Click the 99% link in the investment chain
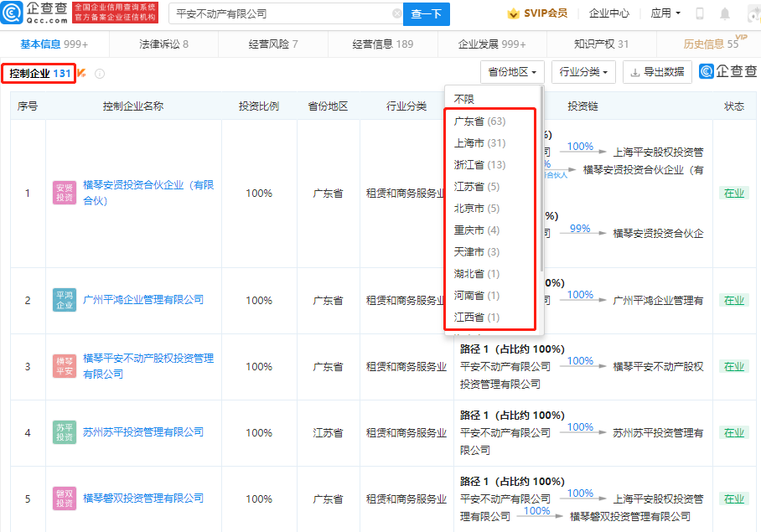761x532 pixels. click(579, 229)
